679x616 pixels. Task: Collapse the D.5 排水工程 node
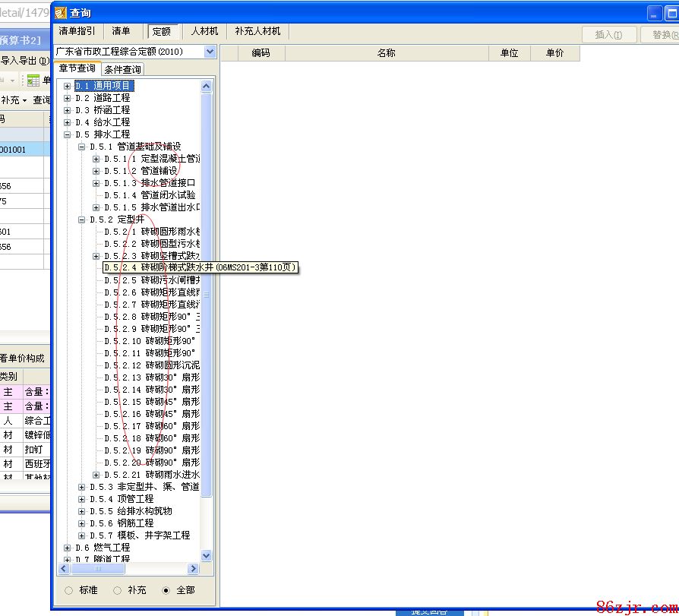click(x=68, y=134)
